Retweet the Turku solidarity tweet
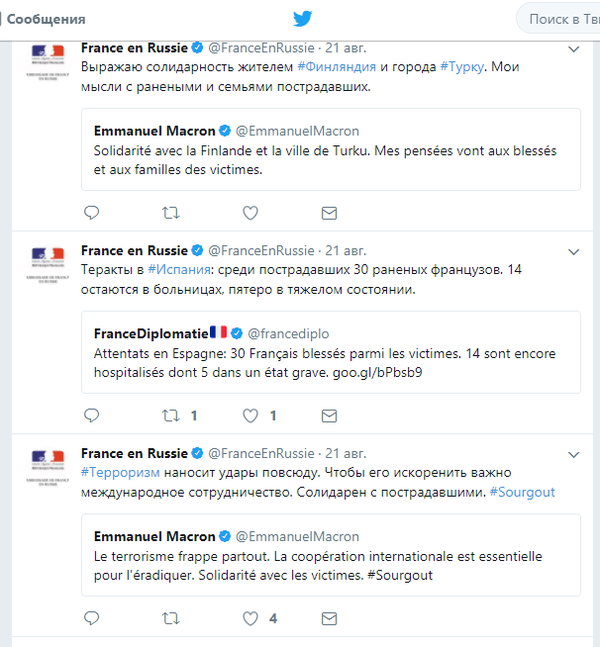This screenshot has width=600, height=647. click(170, 213)
